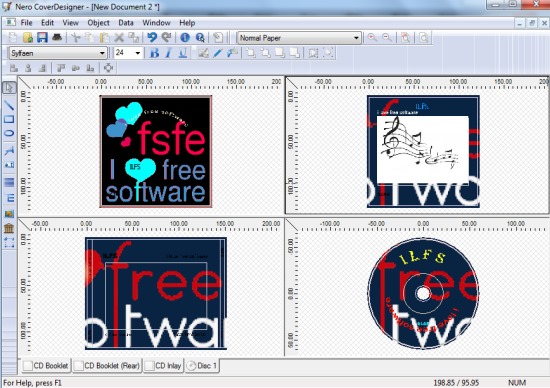Click the Save document icon

click(42, 38)
